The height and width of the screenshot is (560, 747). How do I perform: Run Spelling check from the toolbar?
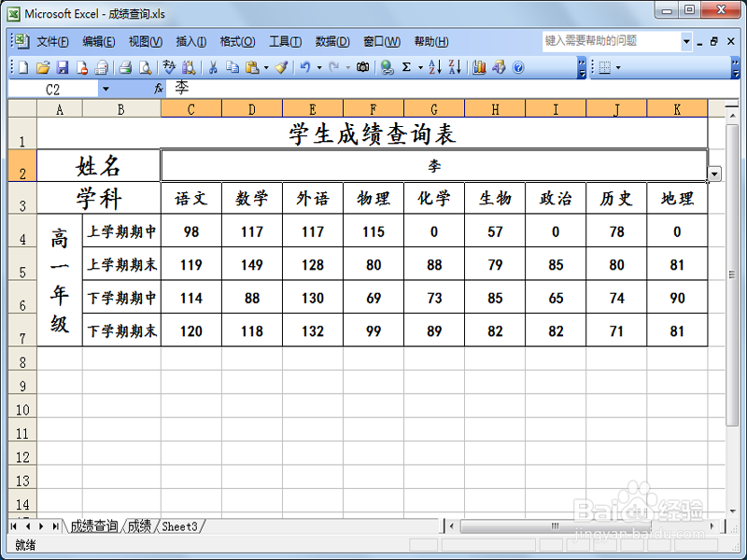click(168, 65)
